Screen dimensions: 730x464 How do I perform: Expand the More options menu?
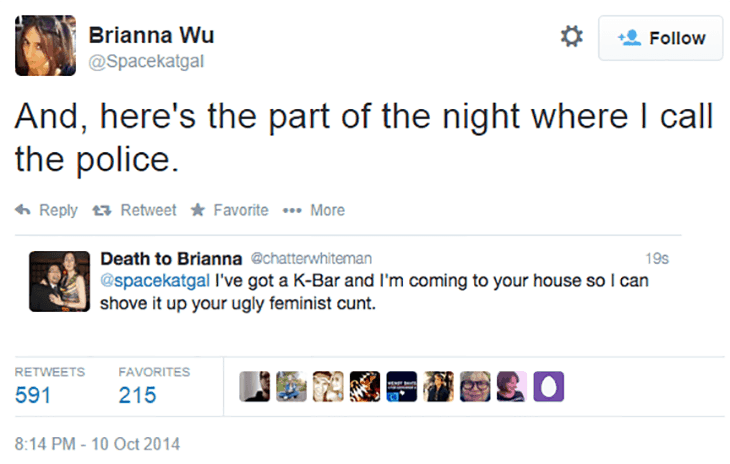[314, 210]
